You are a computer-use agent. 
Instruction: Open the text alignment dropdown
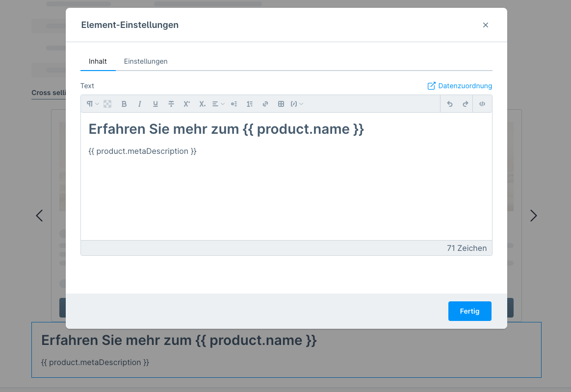click(218, 104)
